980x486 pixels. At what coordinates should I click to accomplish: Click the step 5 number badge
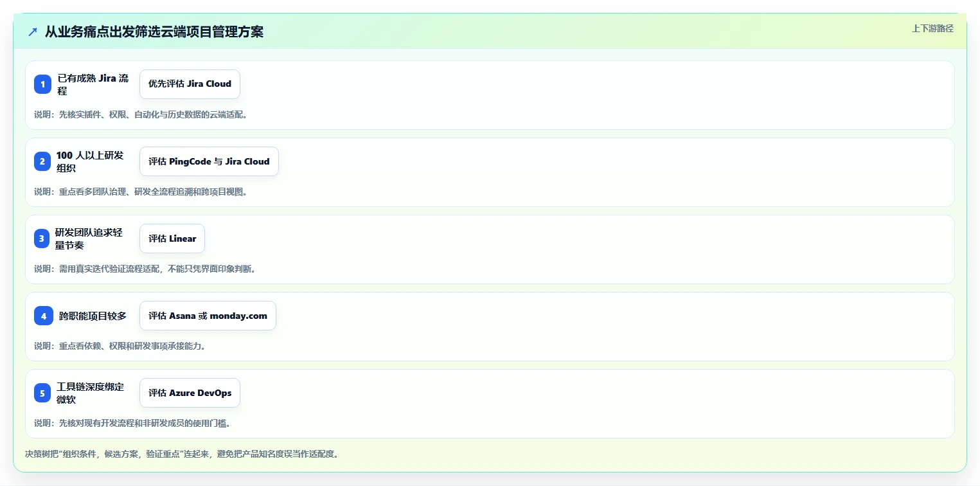coord(42,393)
